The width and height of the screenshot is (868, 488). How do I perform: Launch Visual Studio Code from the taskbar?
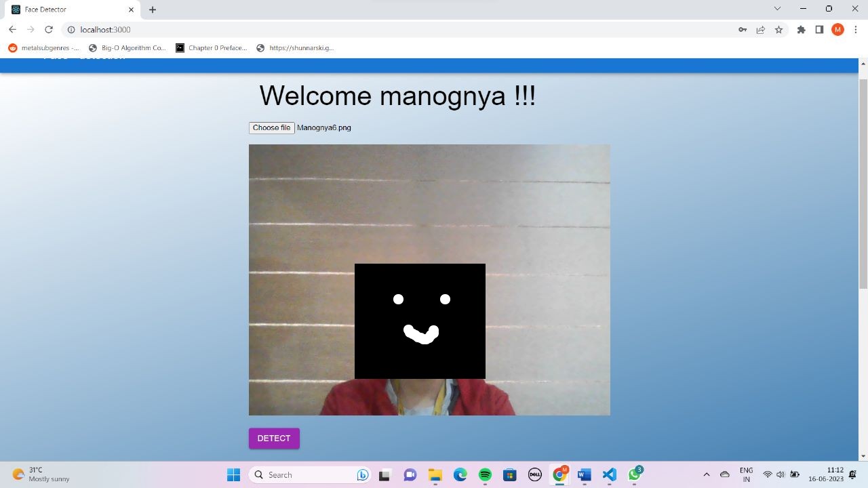609,474
